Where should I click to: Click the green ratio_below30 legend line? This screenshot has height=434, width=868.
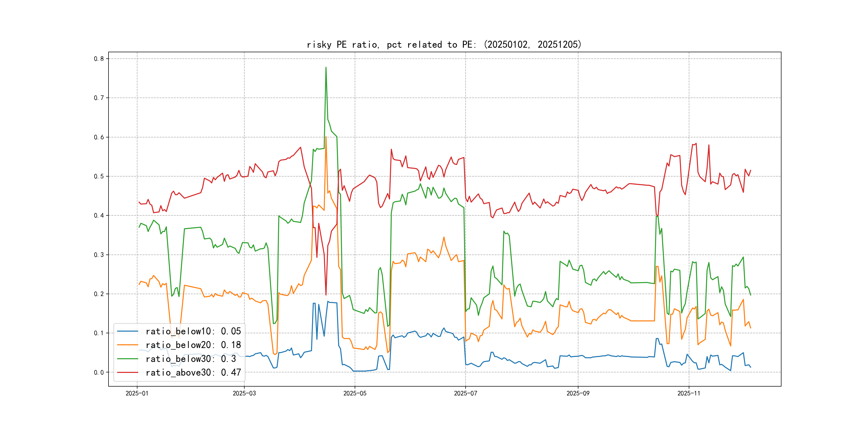pyautogui.click(x=127, y=359)
